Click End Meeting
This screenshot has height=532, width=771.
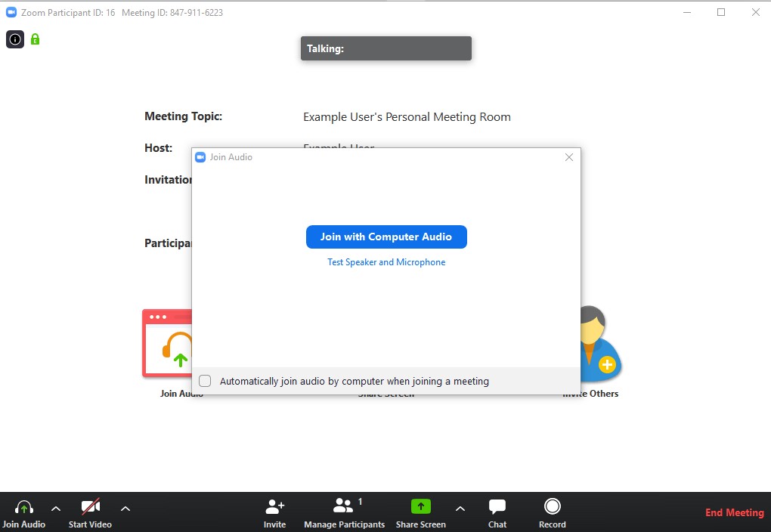pyautogui.click(x=735, y=513)
